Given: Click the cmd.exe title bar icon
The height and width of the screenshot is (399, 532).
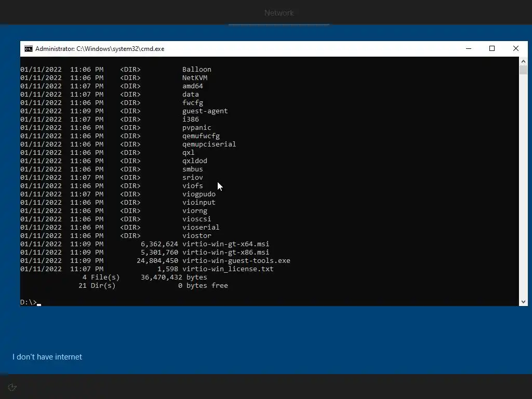Looking at the screenshot, I should (29, 49).
